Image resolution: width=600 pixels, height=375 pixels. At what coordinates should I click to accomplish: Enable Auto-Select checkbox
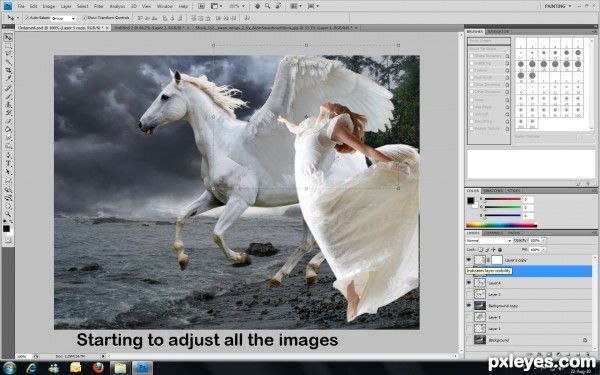27,18
